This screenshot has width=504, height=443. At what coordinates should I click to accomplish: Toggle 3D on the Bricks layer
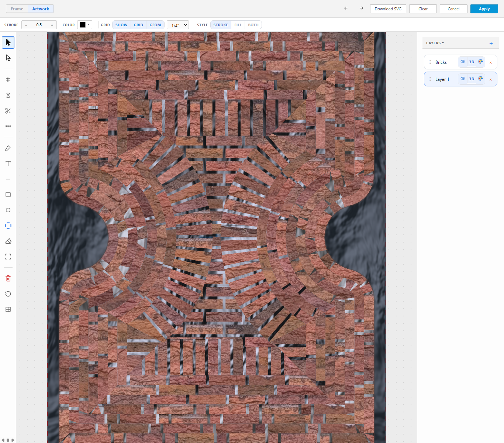point(472,62)
